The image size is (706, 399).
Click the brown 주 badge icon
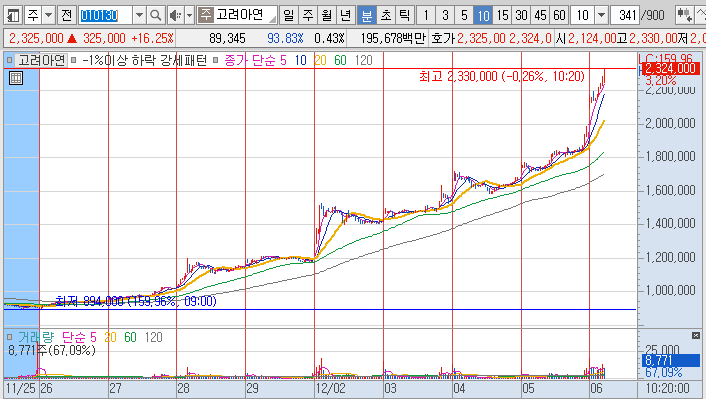pos(206,15)
